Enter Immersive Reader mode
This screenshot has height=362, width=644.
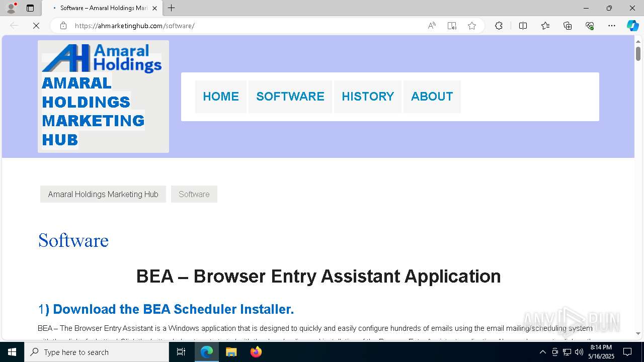pyautogui.click(x=452, y=26)
